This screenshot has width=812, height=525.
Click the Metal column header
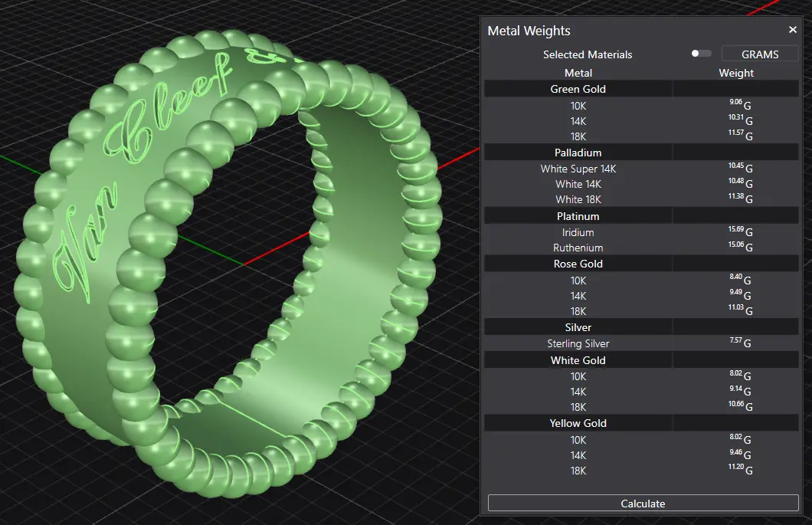point(578,73)
